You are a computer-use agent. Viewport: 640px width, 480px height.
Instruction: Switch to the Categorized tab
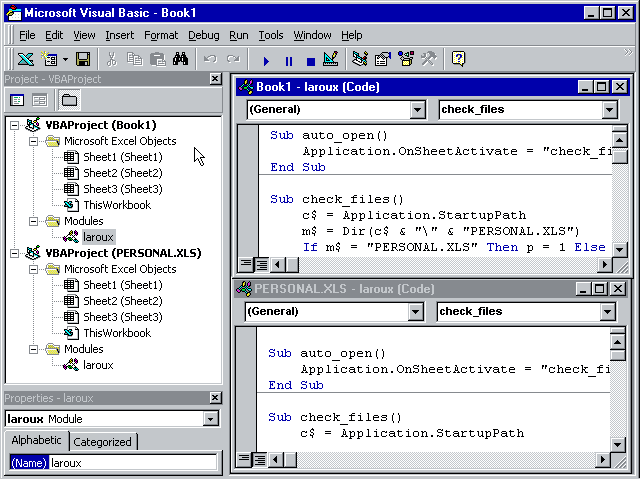tap(102, 442)
